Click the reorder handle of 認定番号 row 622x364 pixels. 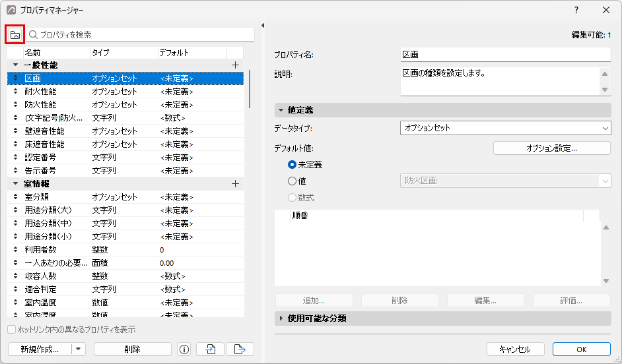coord(15,157)
